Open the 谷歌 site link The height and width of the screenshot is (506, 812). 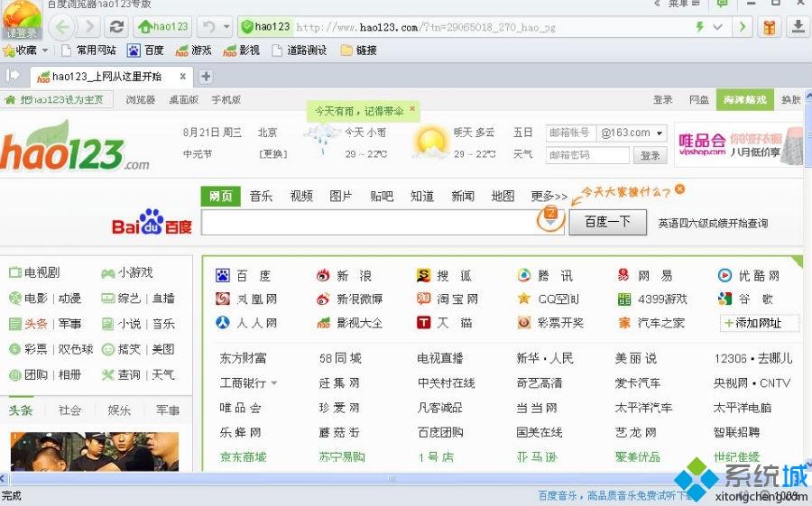[x=746, y=299]
